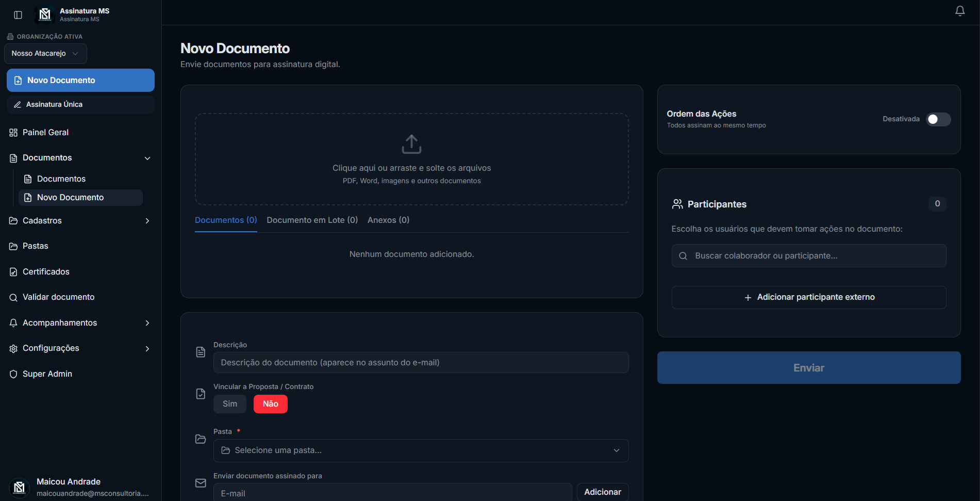980x501 pixels.
Task: Focus the Descrição do documento field
Action: pos(421,363)
